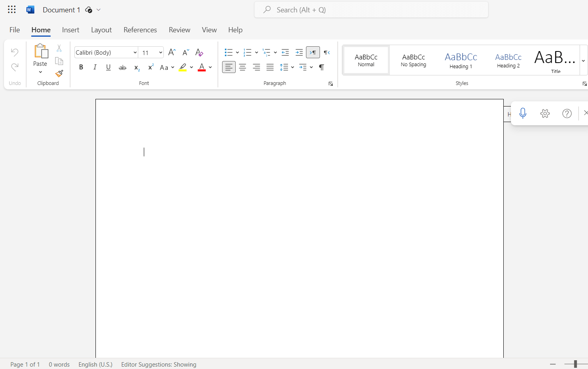Start voice dictation with the microphone
The width and height of the screenshot is (588, 369).
coord(522,113)
